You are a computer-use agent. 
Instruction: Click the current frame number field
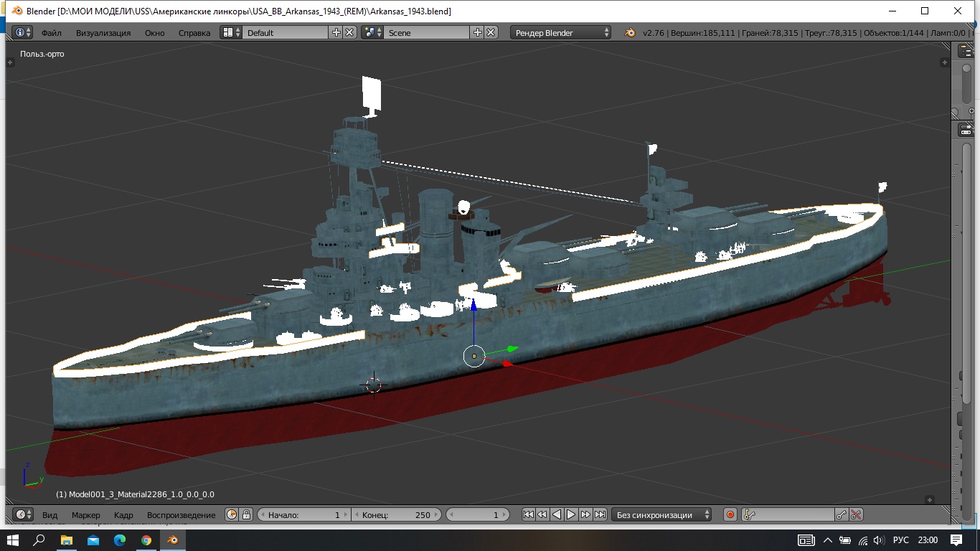click(x=478, y=514)
